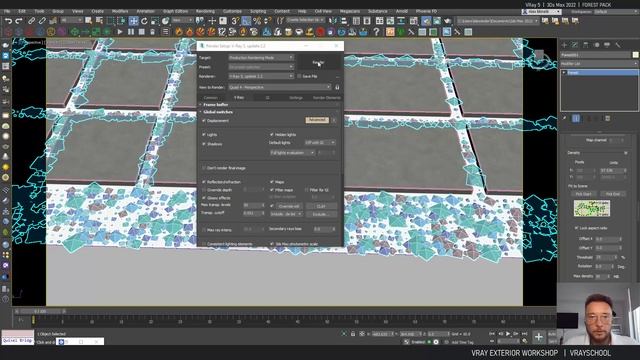The width and height of the screenshot is (640, 360).
Task: Select the Unlink Selection tool
Action: pos(42,21)
